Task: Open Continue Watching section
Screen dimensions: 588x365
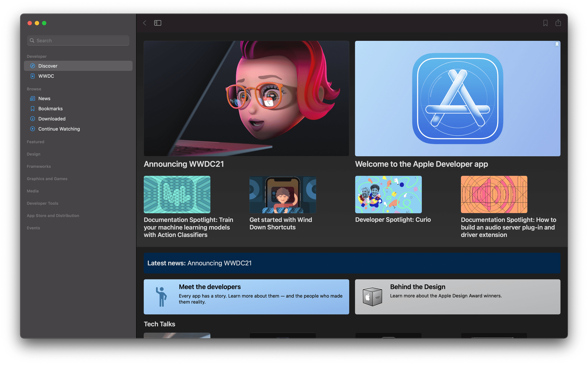Action: tap(59, 129)
